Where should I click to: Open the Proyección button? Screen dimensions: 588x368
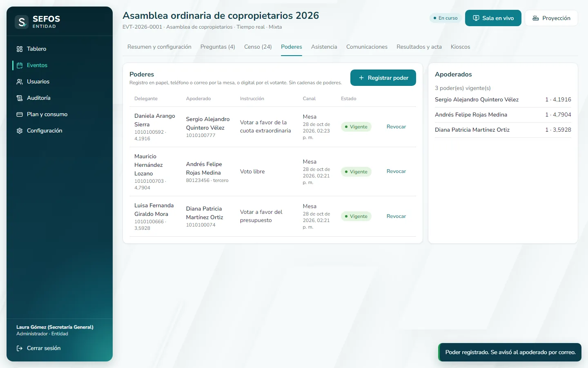point(551,18)
